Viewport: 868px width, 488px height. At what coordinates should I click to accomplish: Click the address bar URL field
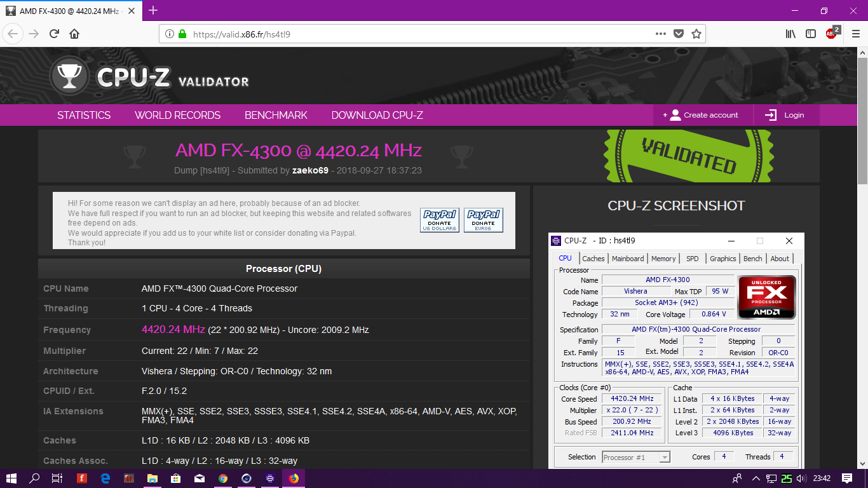[x=419, y=34]
